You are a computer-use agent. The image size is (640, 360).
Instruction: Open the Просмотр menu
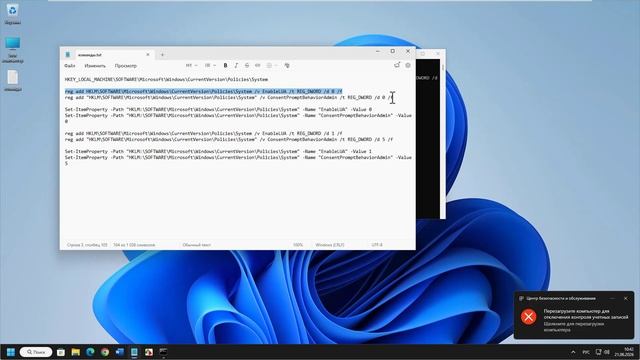[126, 66]
